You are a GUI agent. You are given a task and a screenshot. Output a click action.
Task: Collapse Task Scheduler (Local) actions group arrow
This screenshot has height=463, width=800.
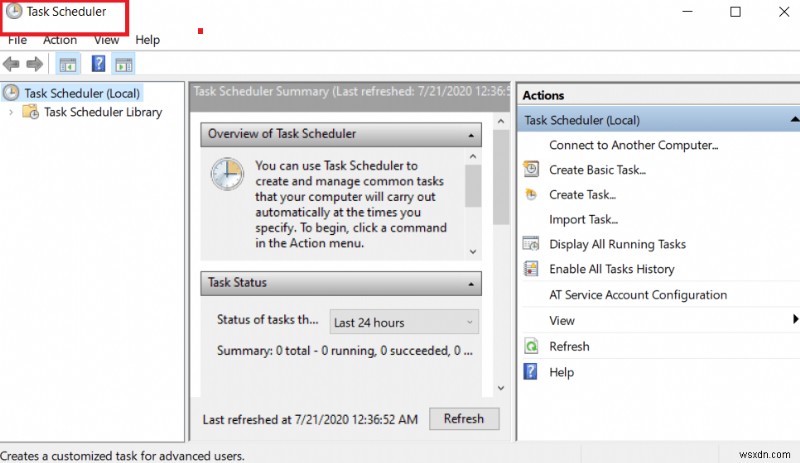click(795, 119)
